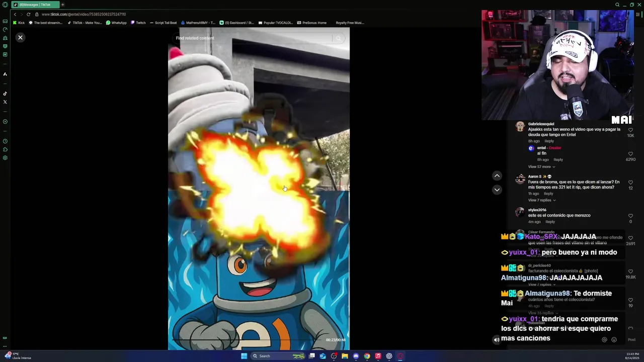Open Discord from the taskbar
This screenshot has height=362, width=644.
click(x=356, y=356)
